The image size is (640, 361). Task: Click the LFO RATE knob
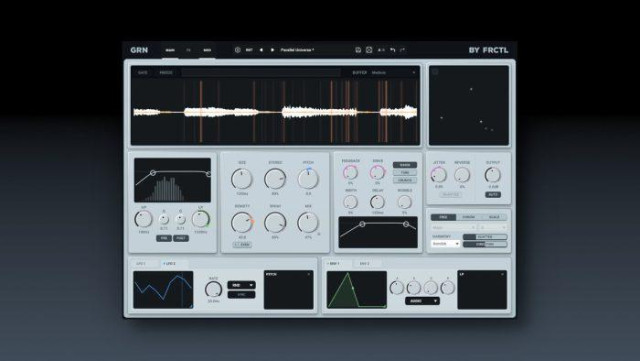pyautogui.click(x=213, y=290)
